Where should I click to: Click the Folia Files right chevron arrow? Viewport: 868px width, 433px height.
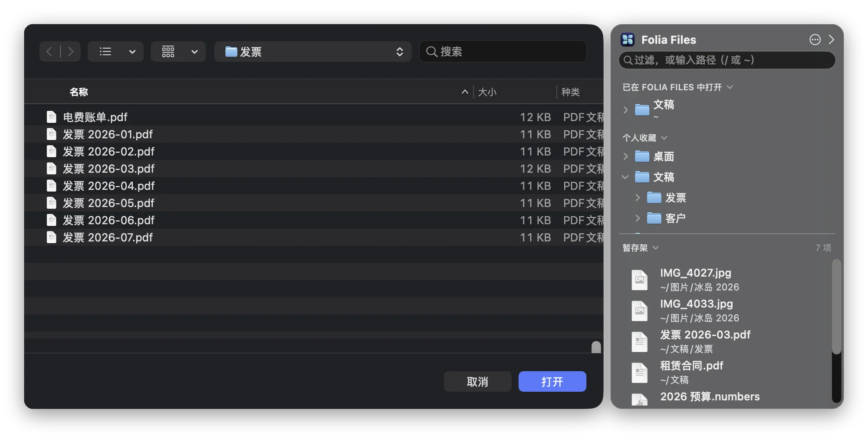point(831,40)
